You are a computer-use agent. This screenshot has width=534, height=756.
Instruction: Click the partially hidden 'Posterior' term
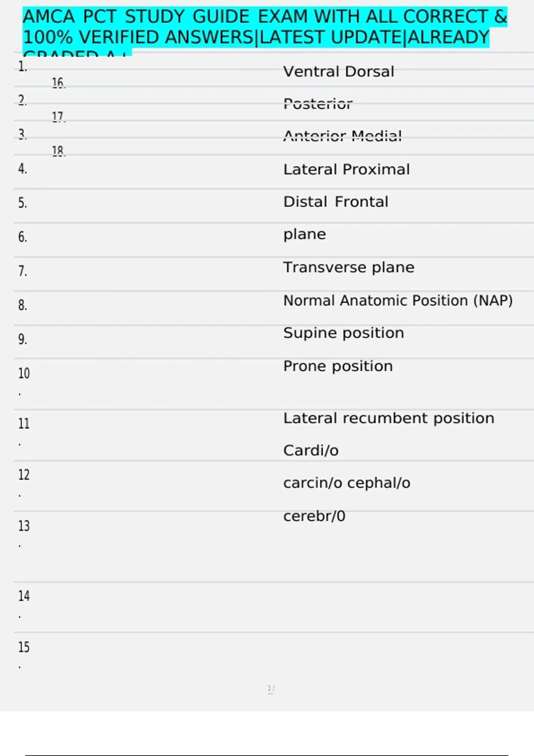318,104
